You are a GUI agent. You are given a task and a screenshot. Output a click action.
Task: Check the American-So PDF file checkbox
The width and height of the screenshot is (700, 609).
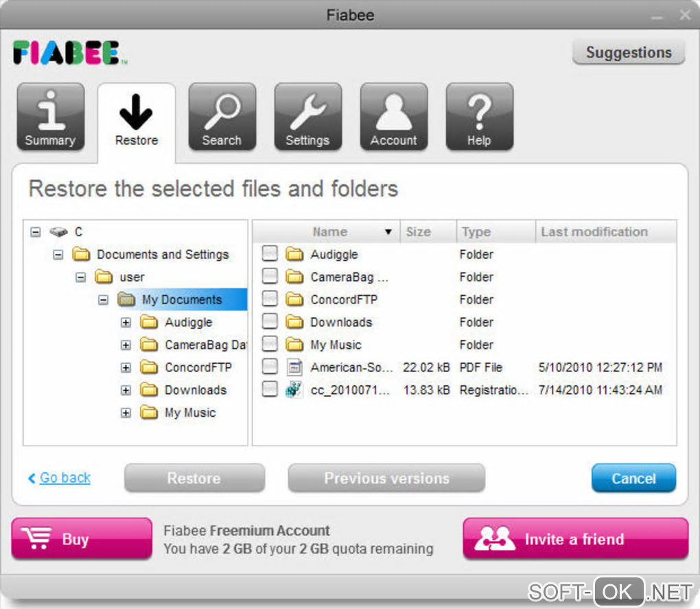270,366
